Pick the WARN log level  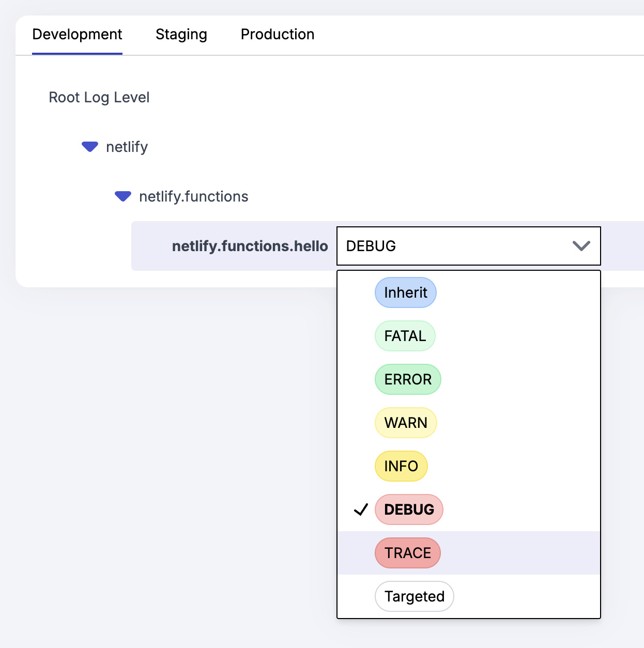coord(406,423)
